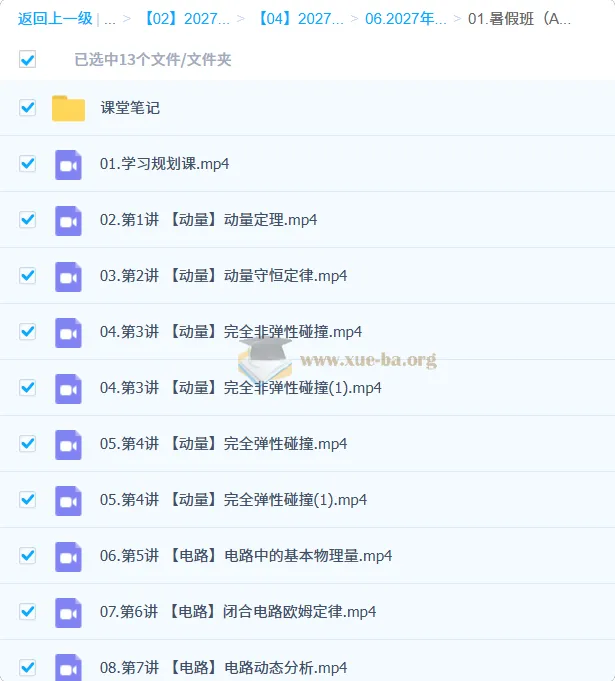This screenshot has width=615, height=681.
Task: Uncheck the 05.第4讲 完全弹性碰撞.mp4 checkbox
Action: pyautogui.click(x=27, y=444)
